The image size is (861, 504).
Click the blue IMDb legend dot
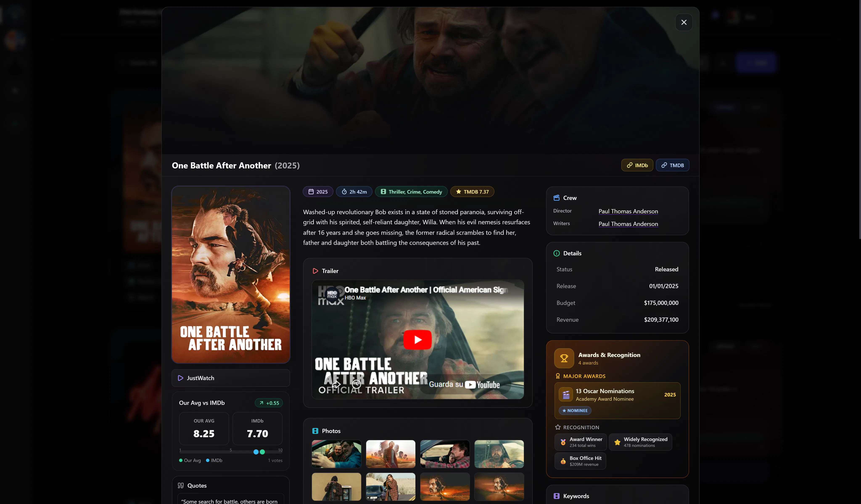pyautogui.click(x=208, y=460)
